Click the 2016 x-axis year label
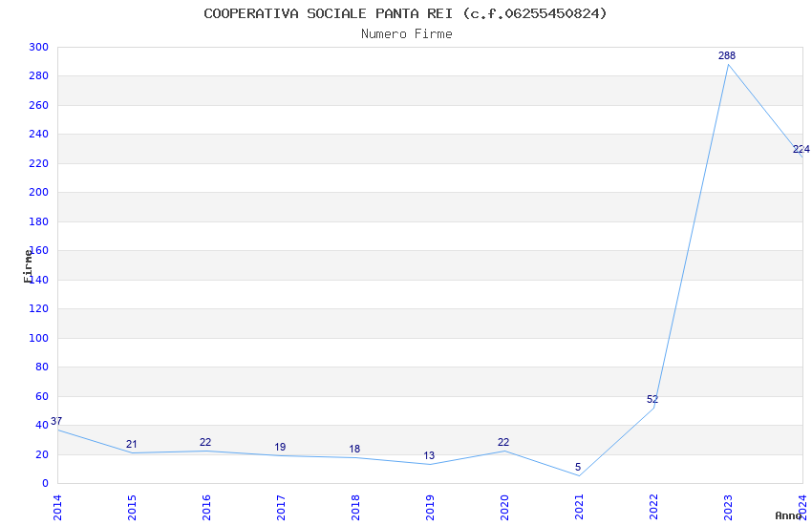 point(206,508)
